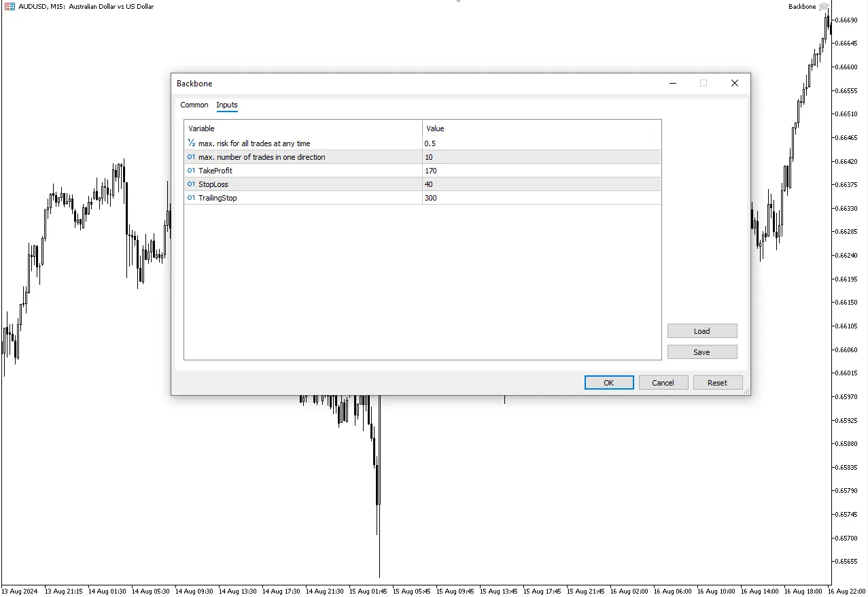Click the chart icon beside AUDUSD title

10,6
